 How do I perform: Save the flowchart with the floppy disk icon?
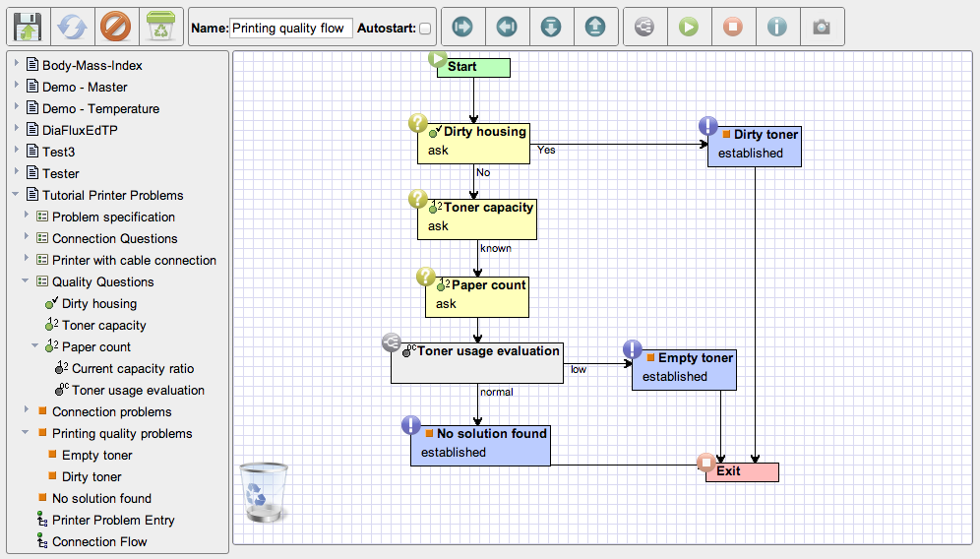pos(29,27)
